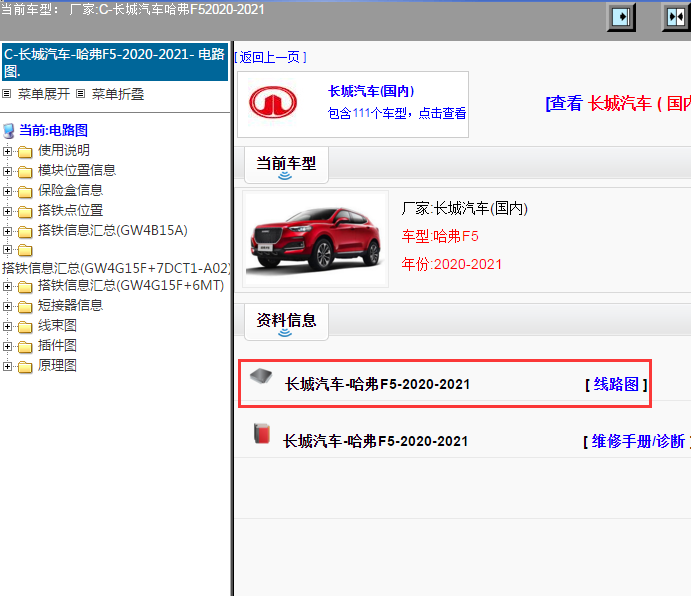Screen dimensions: 691x596
Task: Click the folder icon beside 搭铁点位置
Action: coord(25,212)
